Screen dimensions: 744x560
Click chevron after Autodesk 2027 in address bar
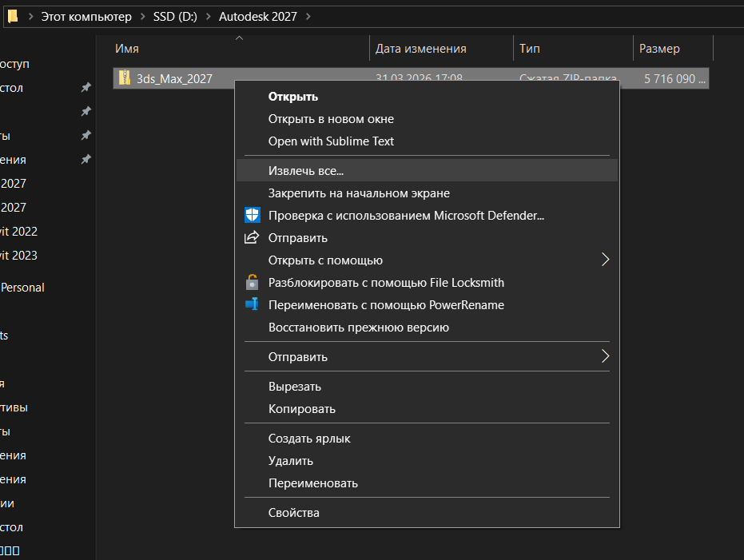(308, 17)
